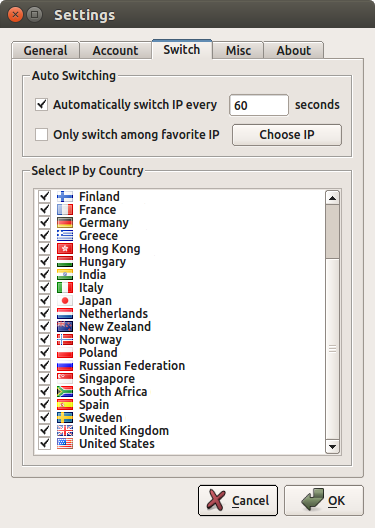The width and height of the screenshot is (375, 528).
Task: Click the United Kingdom flag icon
Action: click(65, 430)
